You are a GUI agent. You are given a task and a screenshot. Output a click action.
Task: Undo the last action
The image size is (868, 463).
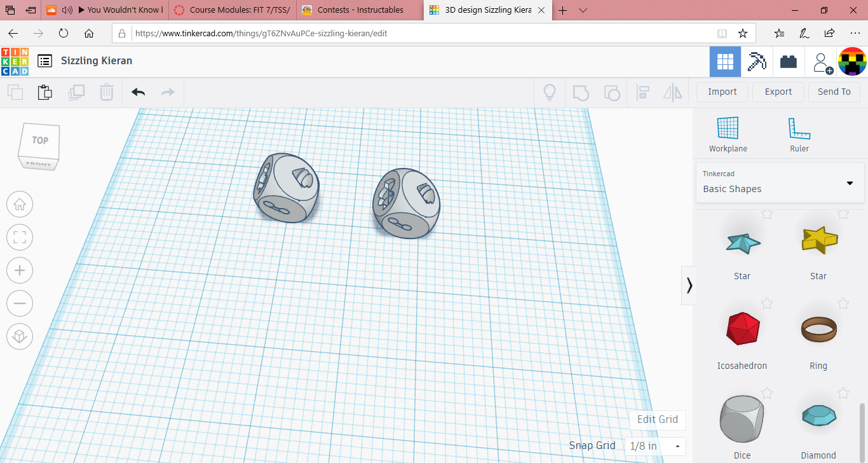[138, 92]
